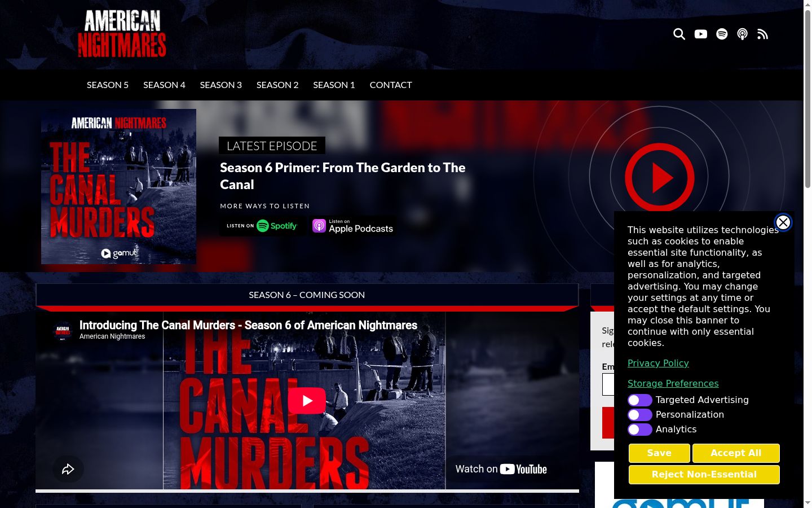Play the latest episode with red play button
The image size is (812, 508).
(x=660, y=178)
